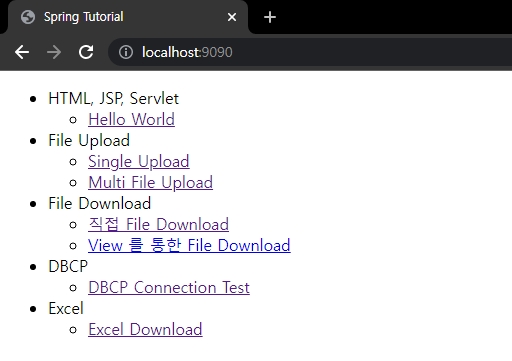Click the File Upload heading text

[89, 140]
